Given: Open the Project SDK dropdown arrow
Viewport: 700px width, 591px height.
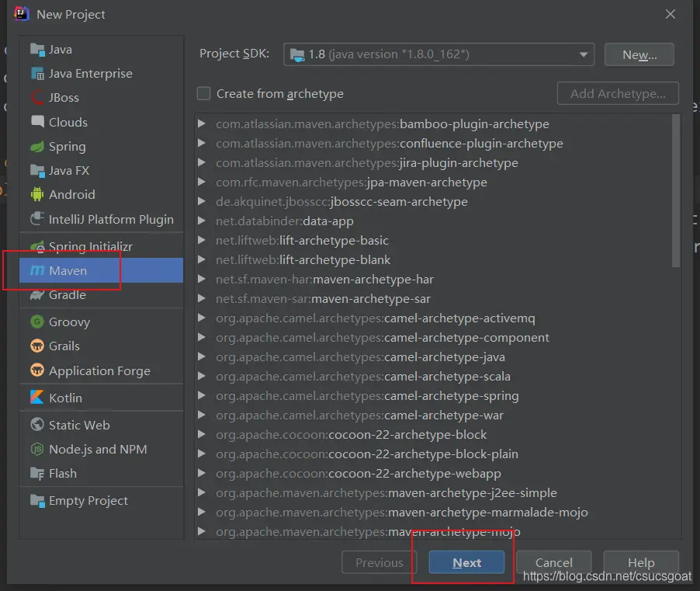Looking at the screenshot, I should pyautogui.click(x=584, y=54).
